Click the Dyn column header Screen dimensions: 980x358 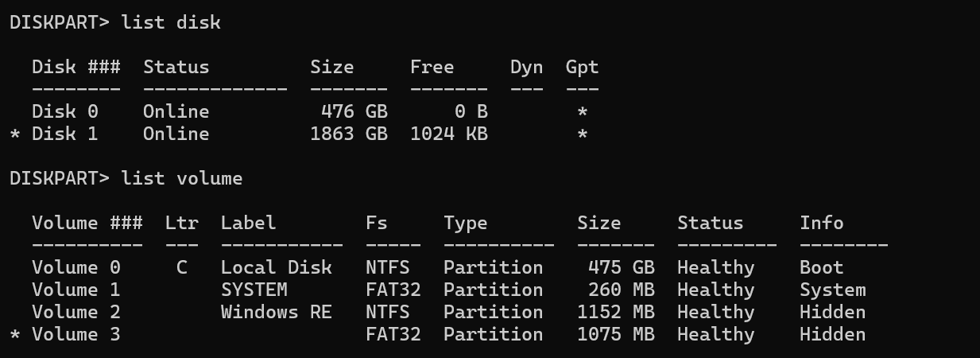pos(526,67)
